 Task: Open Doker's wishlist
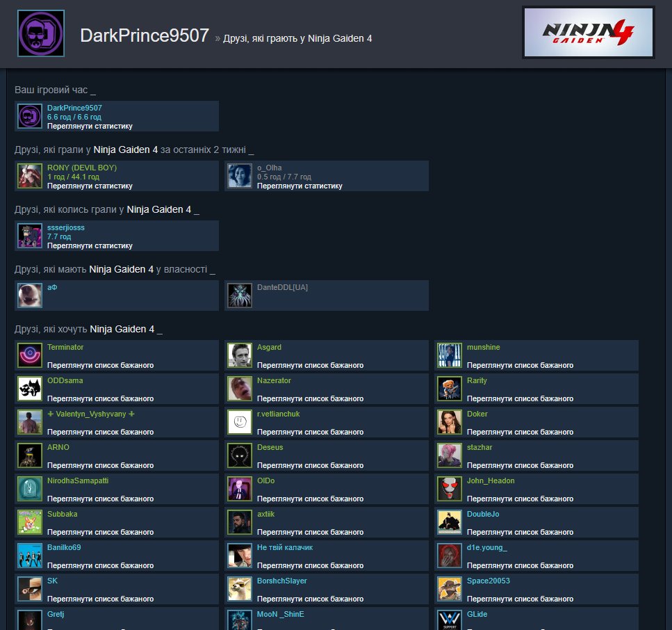click(520, 432)
